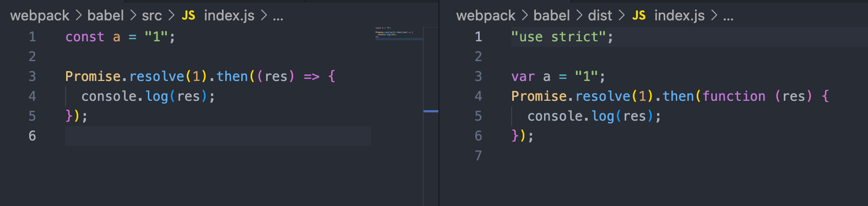
Task: Click the const keyword on line 1
Action: [85, 37]
